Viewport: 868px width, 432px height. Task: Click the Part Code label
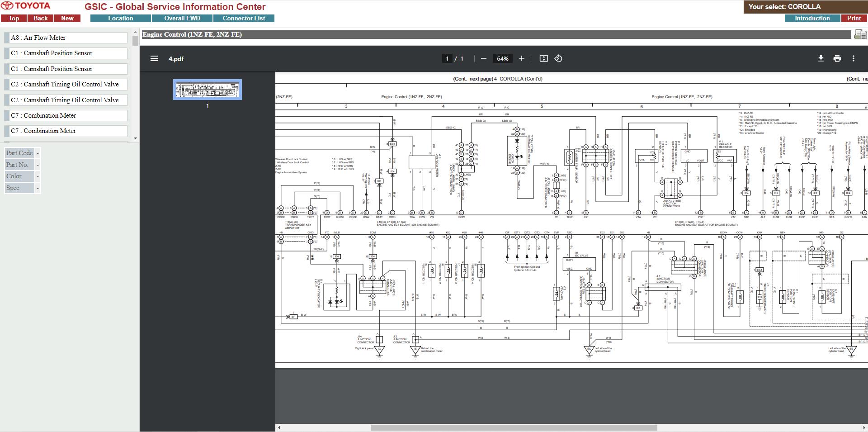coord(19,153)
